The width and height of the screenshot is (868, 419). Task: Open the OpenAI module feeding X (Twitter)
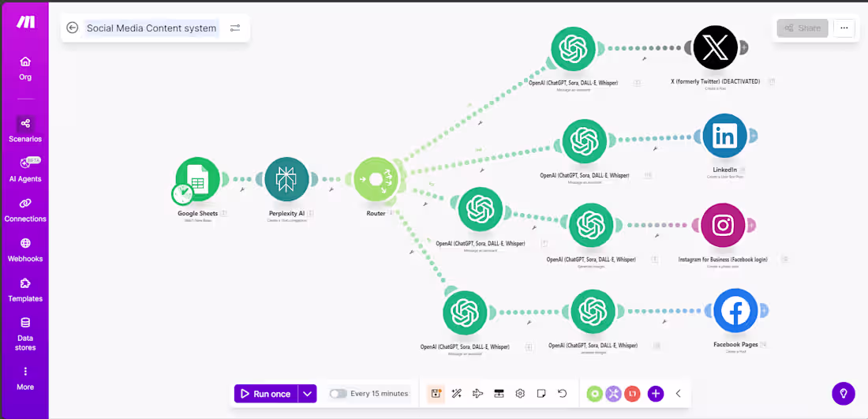pyautogui.click(x=574, y=48)
